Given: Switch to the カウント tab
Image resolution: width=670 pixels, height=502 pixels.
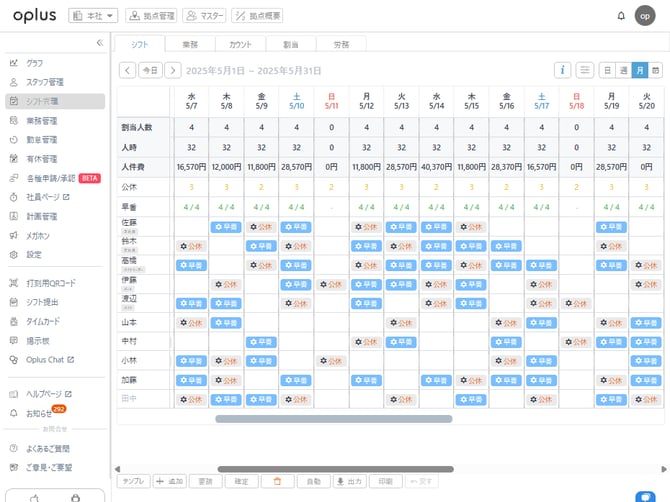Looking at the screenshot, I should point(240,44).
